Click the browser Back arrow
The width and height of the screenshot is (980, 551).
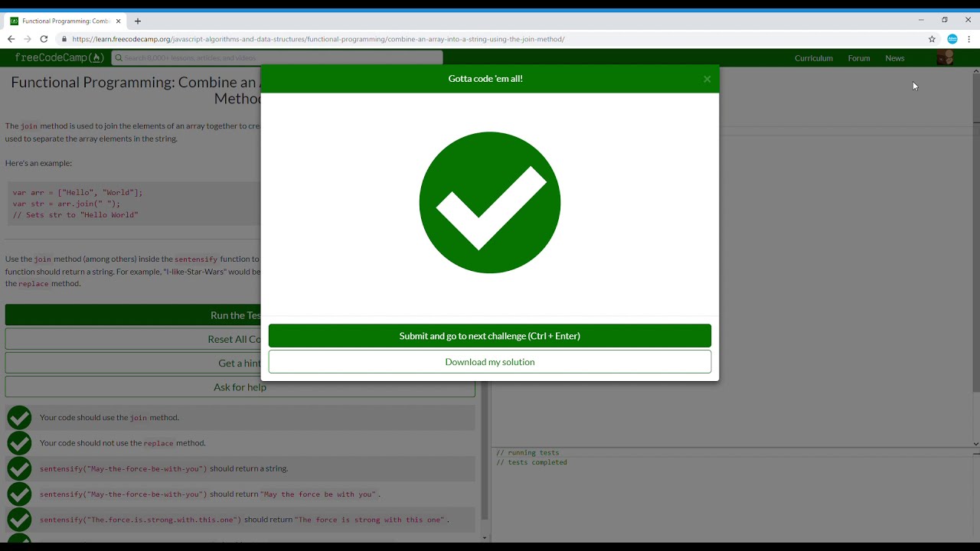(11, 39)
